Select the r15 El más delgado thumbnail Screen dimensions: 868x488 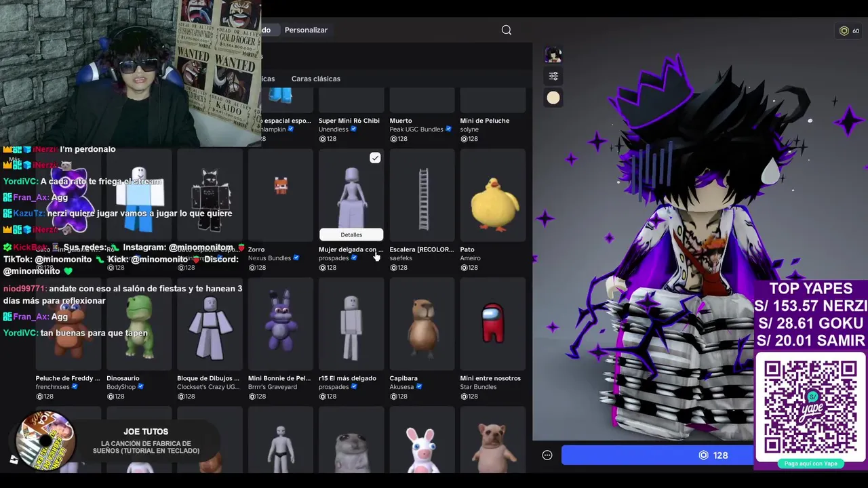pos(351,324)
